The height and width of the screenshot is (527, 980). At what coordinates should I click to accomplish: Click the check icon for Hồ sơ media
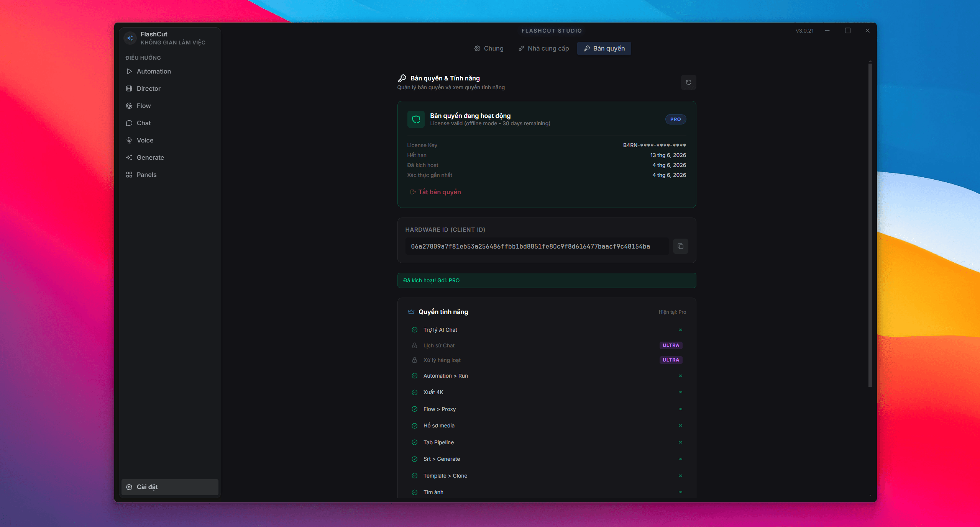click(x=414, y=426)
